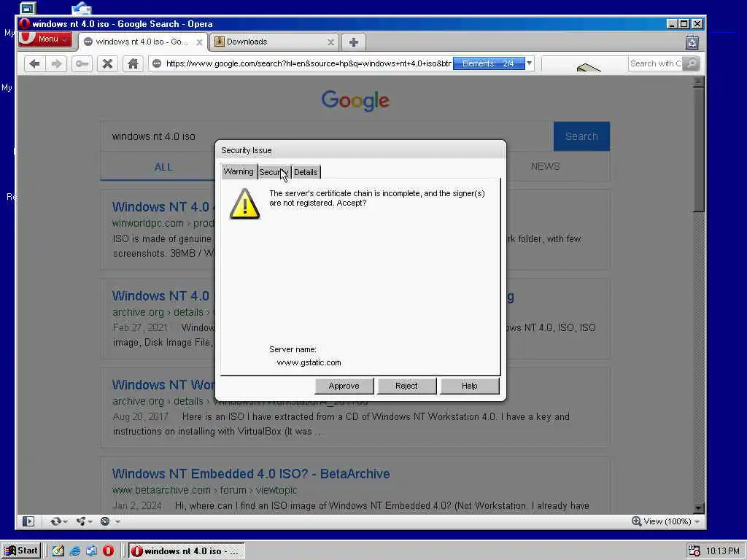Click the magnifier search button in toolbar

tap(692, 63)
